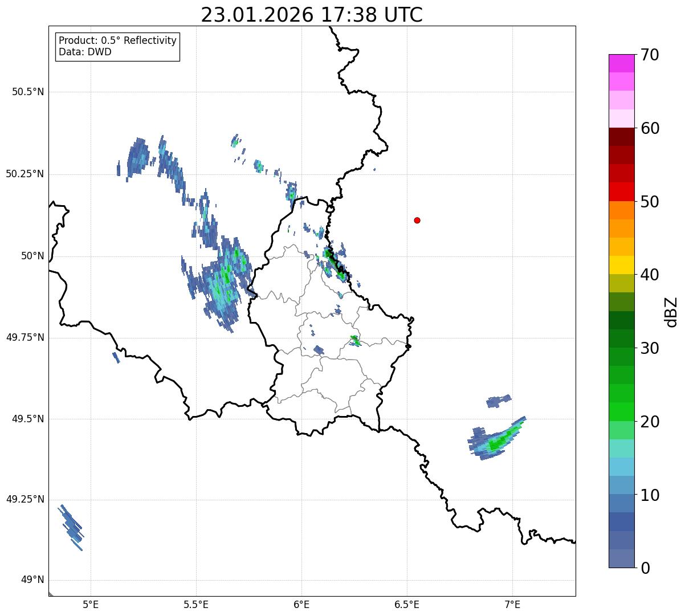The height and width of the screenshot is (616, 685).
Task: Click the 49°N latitude label
Action: click(32, 580)
